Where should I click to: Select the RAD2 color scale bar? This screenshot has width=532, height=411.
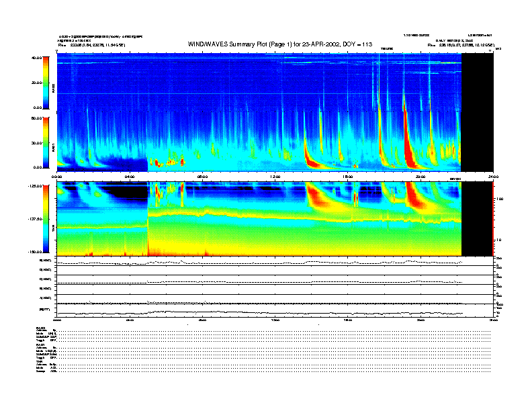point(46,83)
